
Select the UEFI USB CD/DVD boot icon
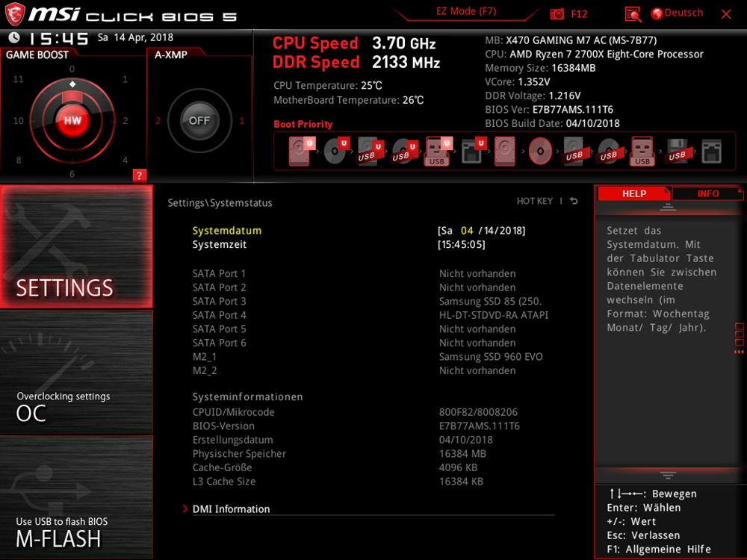coord(404,151)
